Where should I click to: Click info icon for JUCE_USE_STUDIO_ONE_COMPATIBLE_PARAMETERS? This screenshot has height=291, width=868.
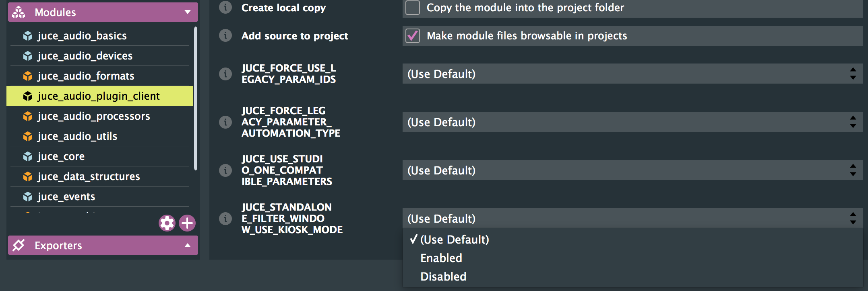(225, 170)
